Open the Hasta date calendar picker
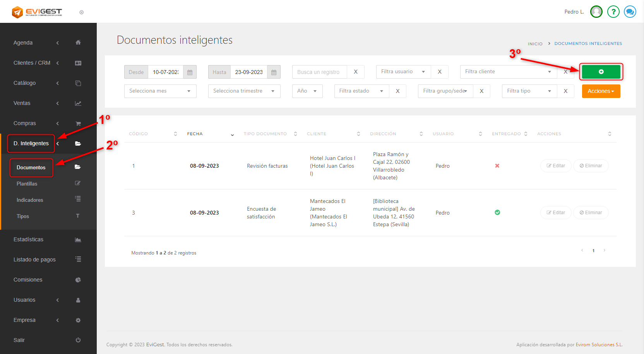The image size is (644, 354). [274, 72]
